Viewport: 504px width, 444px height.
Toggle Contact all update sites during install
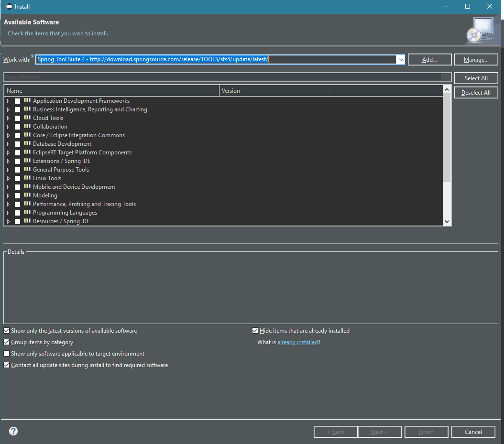pos(6,365)
